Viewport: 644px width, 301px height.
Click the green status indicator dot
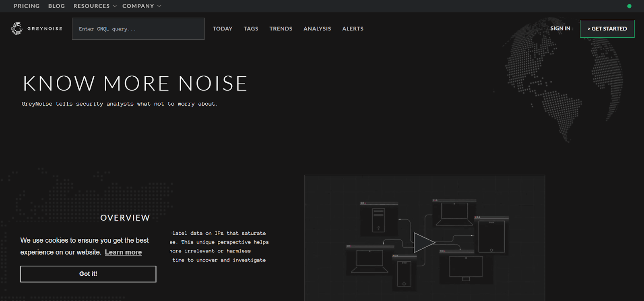pyautogui.click(x=629, y=6)
